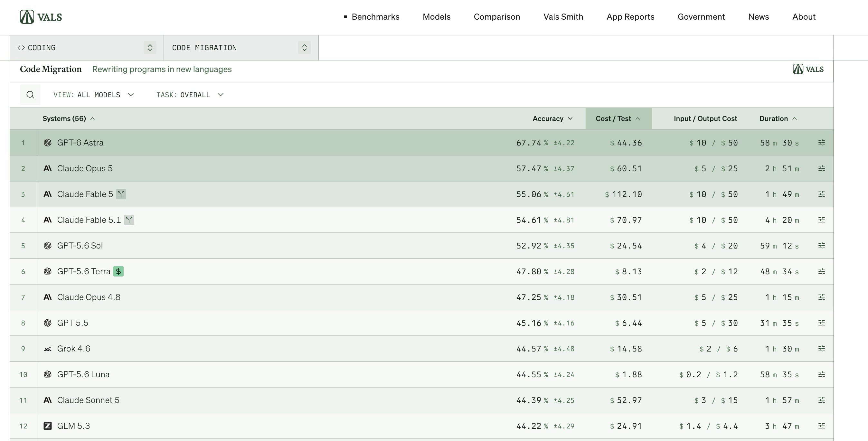This screenshot has height=441, width=868.
Task: Open the View: All Models dropdown
Action: pos(94,95)
